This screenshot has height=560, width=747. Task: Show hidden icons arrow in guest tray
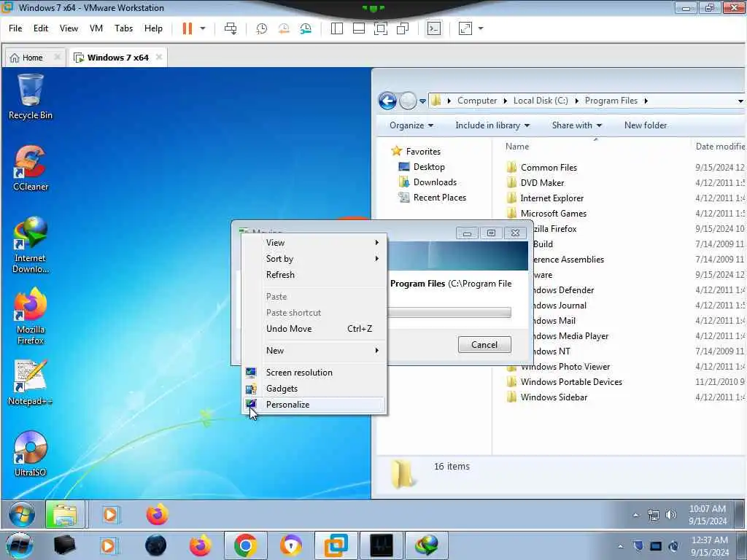636,515
